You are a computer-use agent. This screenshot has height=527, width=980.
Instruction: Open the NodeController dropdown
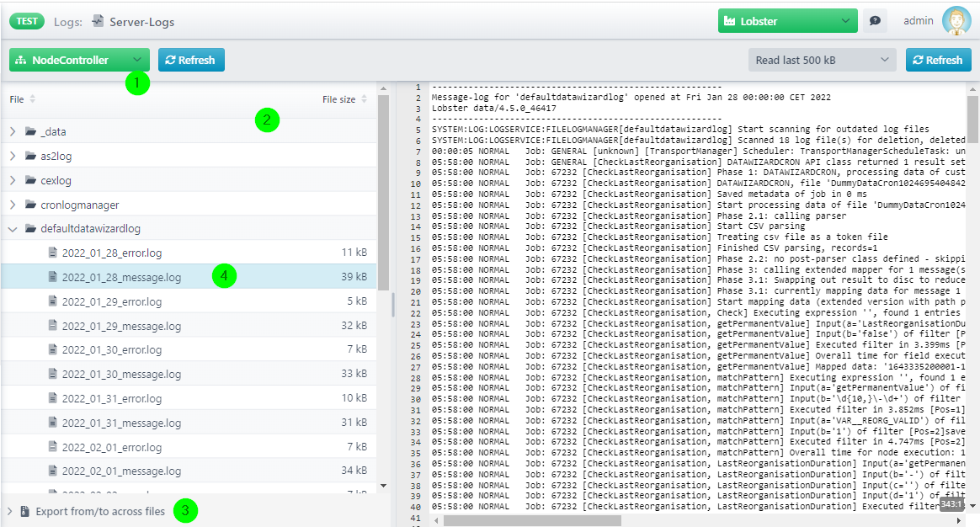[x=79, y=60]
